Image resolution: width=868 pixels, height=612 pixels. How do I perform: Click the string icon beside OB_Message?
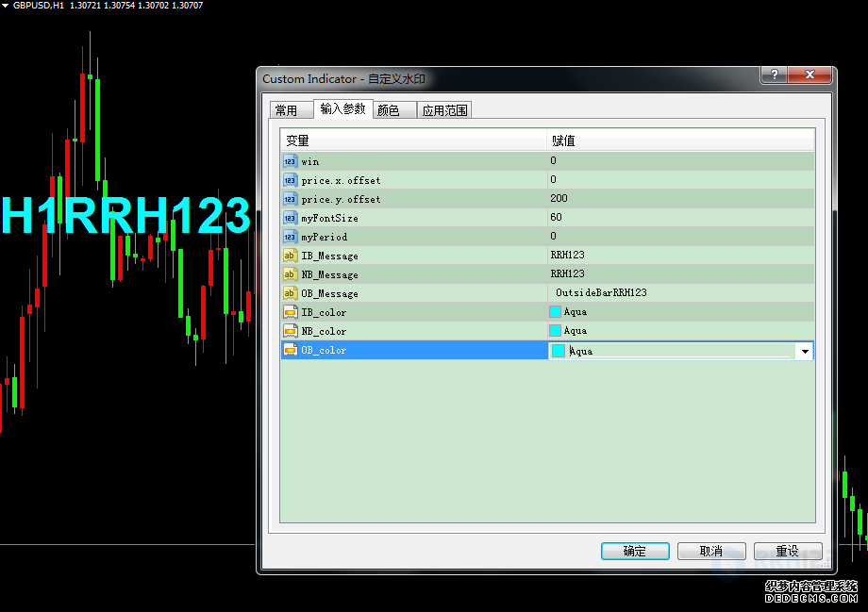tap(290, 293)
